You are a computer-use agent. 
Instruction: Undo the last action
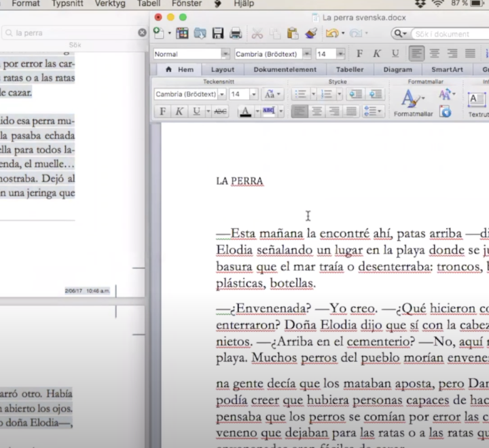(332, 33)
